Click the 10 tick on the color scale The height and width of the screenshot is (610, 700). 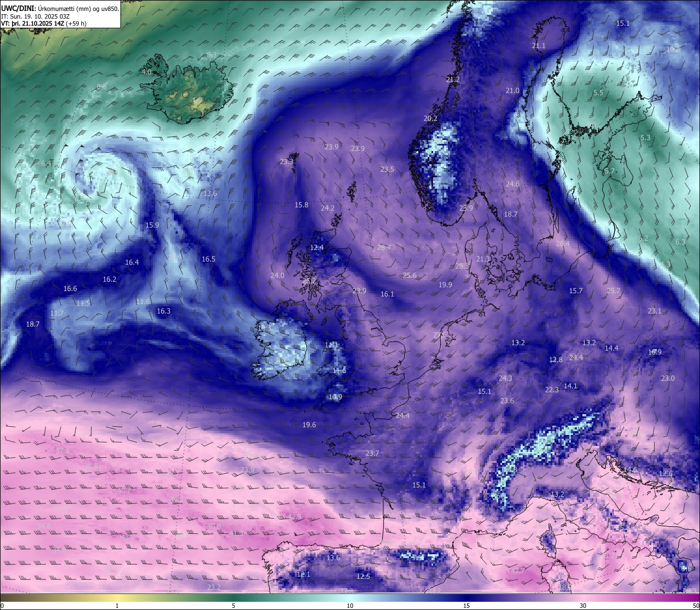click(350, 606)
